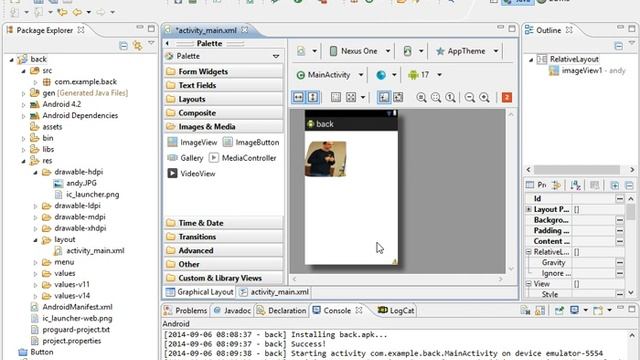
Task: Select ImageView widget in palette
Action: click(192, 142)
